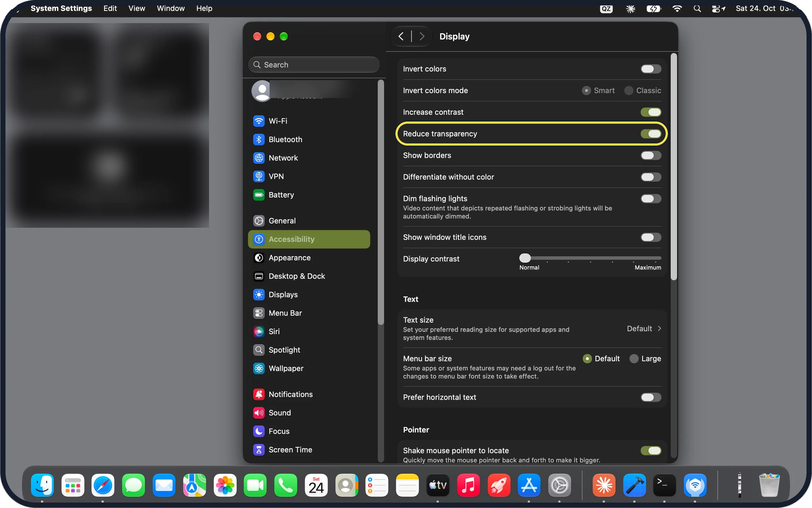Toggle Prefer horizontal text
This screenshot has width=812, height=508.
point(651,398)
